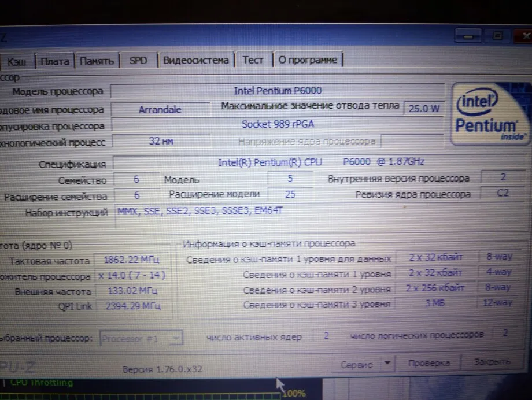Click the Сервис button
This screenshot has width=532, height=400.
tap(357, 365)
